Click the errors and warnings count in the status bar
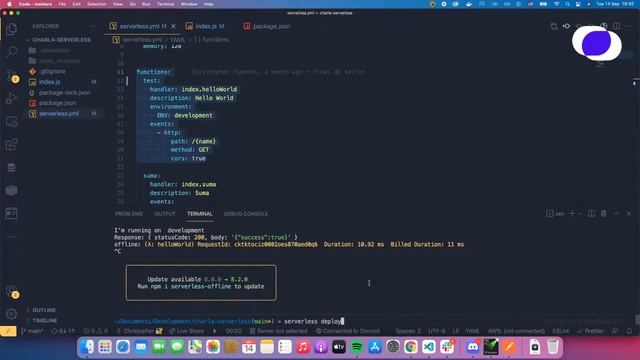This screenshot has width=640, height=360. point(96,331)
